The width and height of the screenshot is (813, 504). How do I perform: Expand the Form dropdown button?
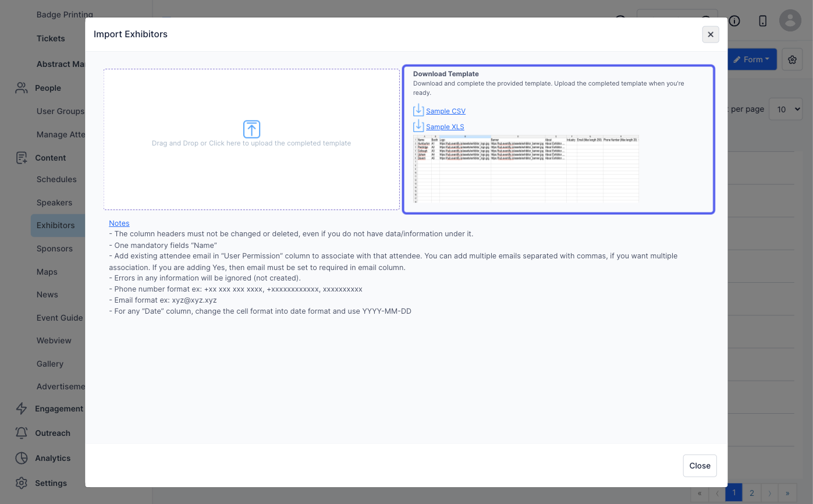[x=752, y=59]
